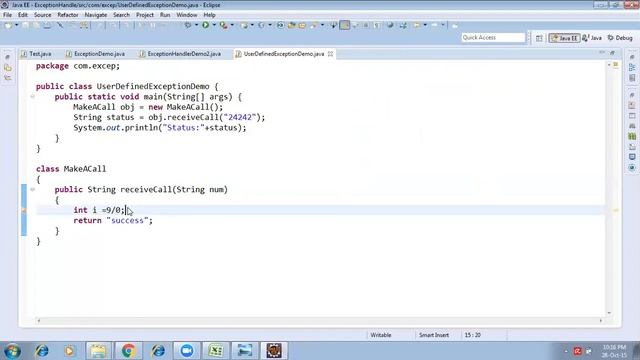The width and height of the screenshot is (640, 360).
Task: Click the Debug bug icon in toolbar
Action: (188, 25)
